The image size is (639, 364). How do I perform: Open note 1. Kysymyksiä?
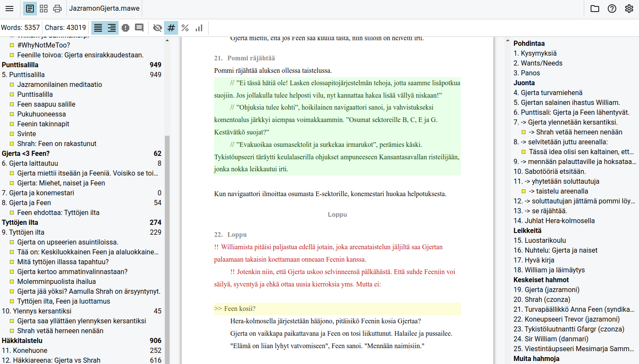(x=535, y=53)
